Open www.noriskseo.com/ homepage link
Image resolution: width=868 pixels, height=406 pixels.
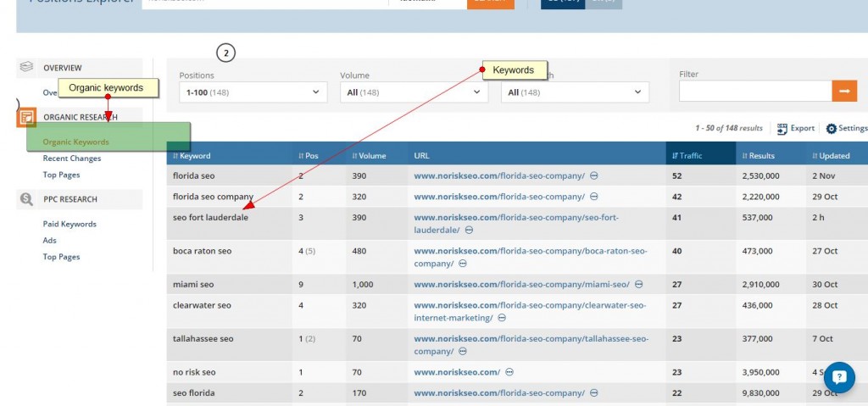click(457, 372)
